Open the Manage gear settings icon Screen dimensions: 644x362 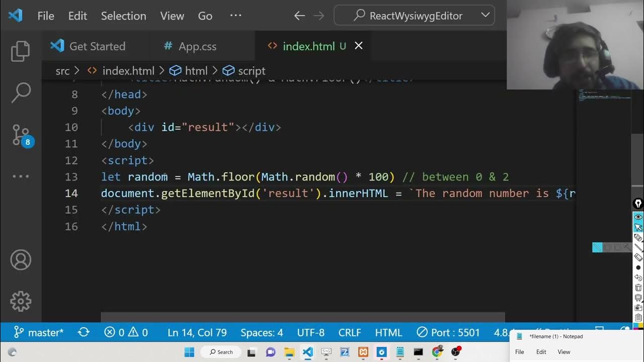pyautogui.click(x=21, y=301)
